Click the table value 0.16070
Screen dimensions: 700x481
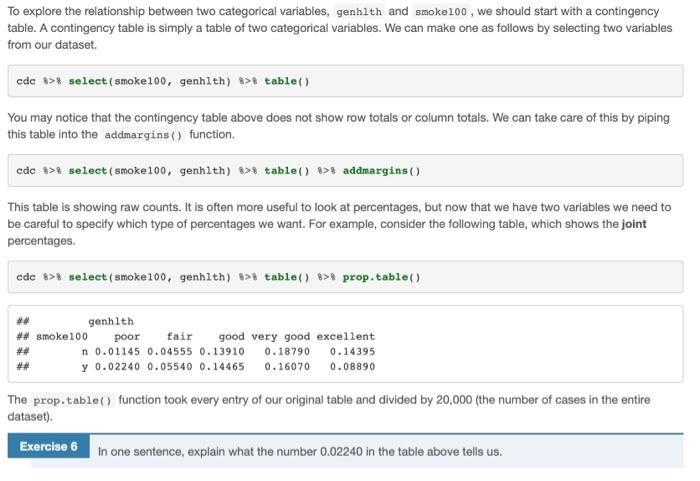(x=287, y=367)
